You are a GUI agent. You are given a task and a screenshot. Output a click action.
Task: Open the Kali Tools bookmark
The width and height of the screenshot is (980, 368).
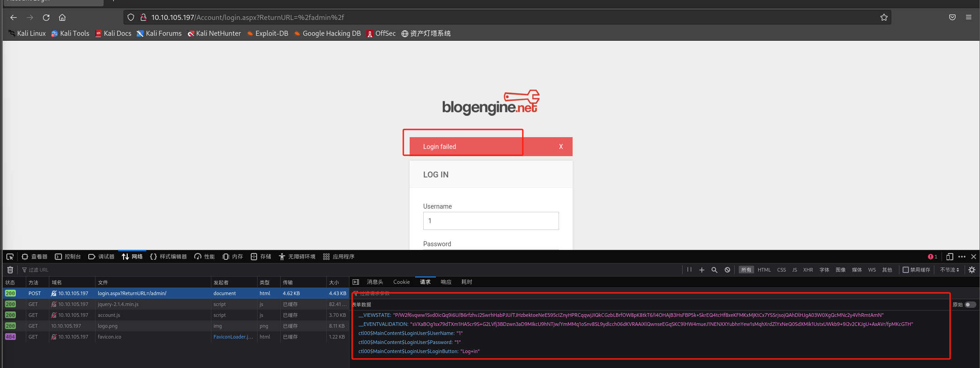[70, 33]
